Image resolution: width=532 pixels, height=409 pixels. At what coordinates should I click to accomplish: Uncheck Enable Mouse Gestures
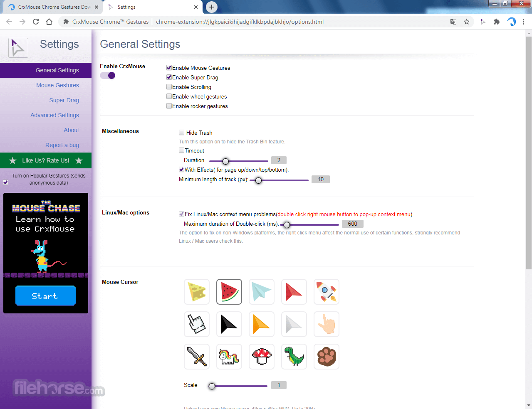click(169, 68)
